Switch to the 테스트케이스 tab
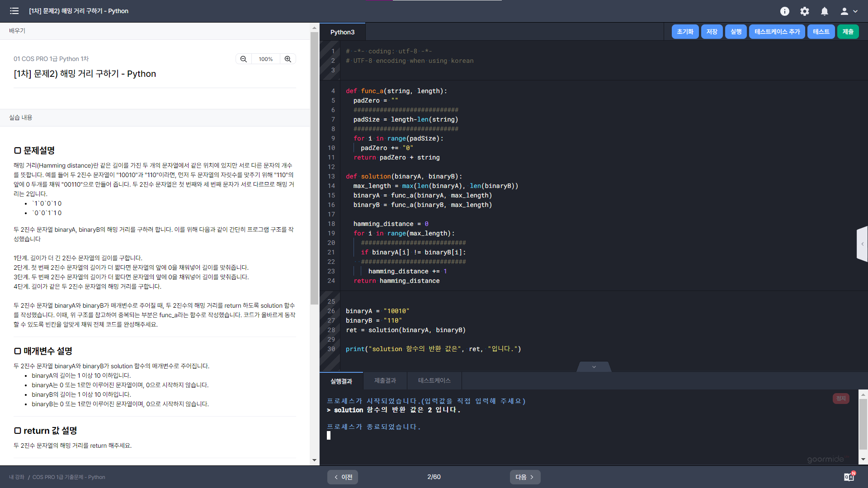The width and height of the screenshot is (868, 488). (x=434, y=380)
